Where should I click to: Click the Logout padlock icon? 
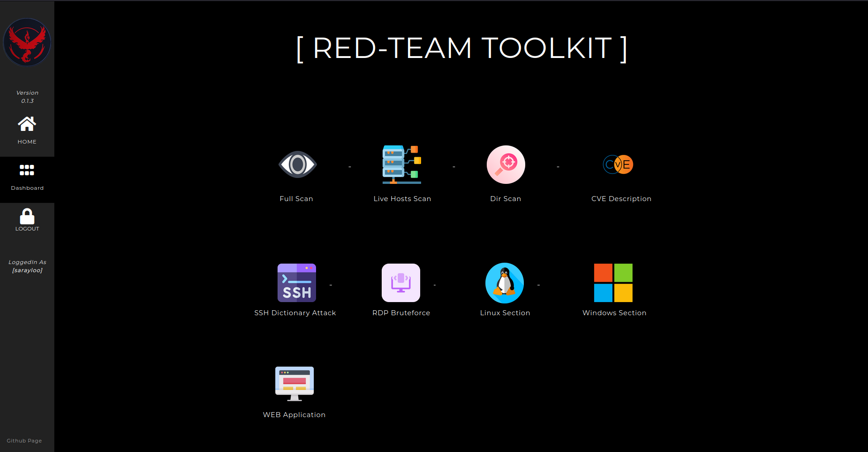(27, 216)
